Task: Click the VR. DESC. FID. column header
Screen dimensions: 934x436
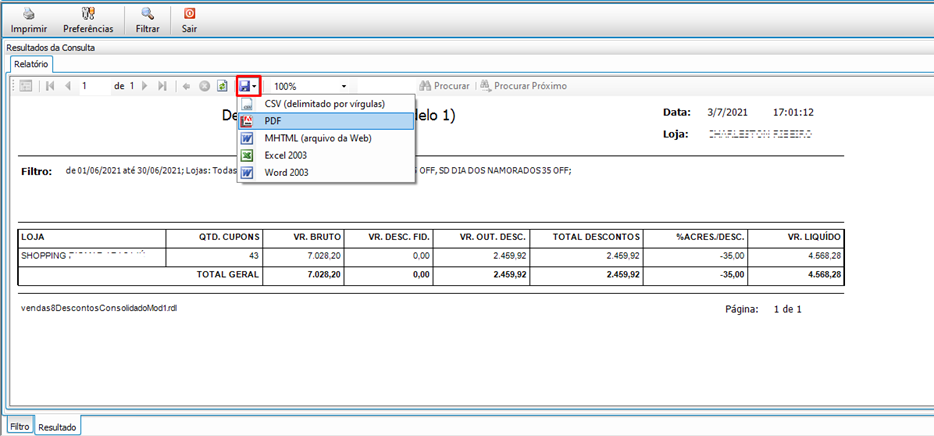Action: (x=388, y=237)
